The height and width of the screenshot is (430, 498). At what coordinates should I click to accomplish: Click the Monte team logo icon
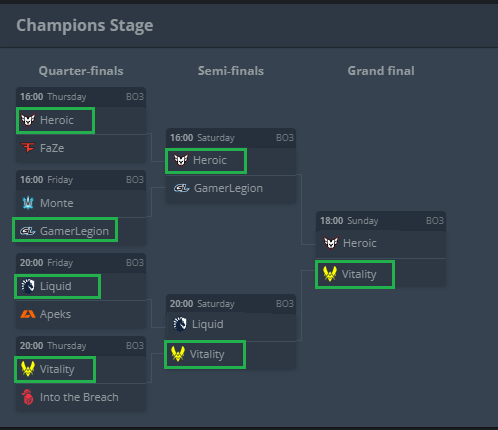[x=28, y=203]
